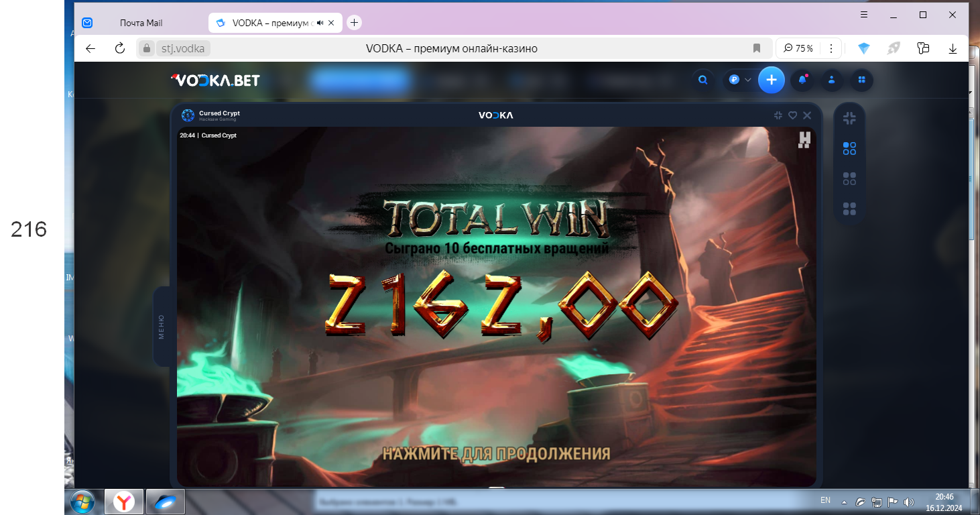This screenshot has width=980, height=515.
Task: Open the Action Center flag icon
Action: coord(892,502)
